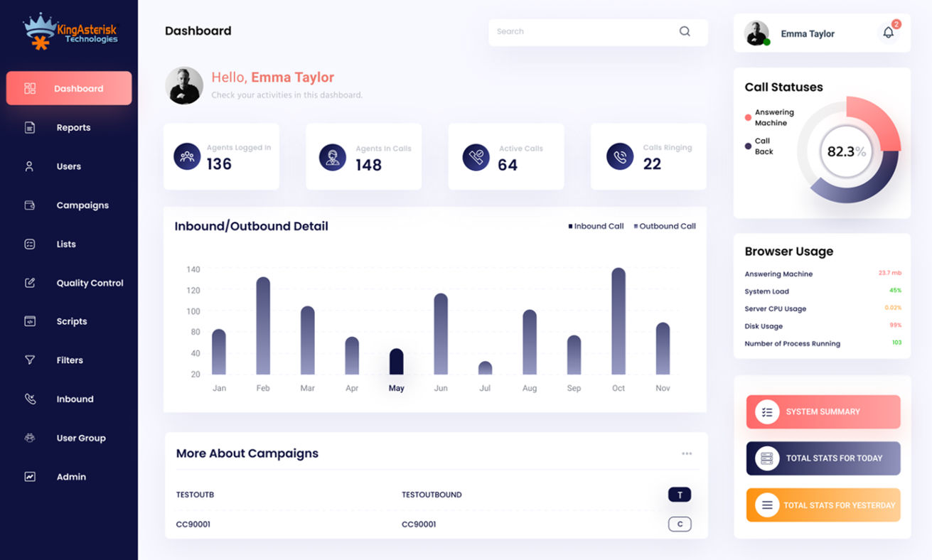932x560 pixels.
Task: Toggle the Inbound Call legend entry
Action: (x=596, y=226)
